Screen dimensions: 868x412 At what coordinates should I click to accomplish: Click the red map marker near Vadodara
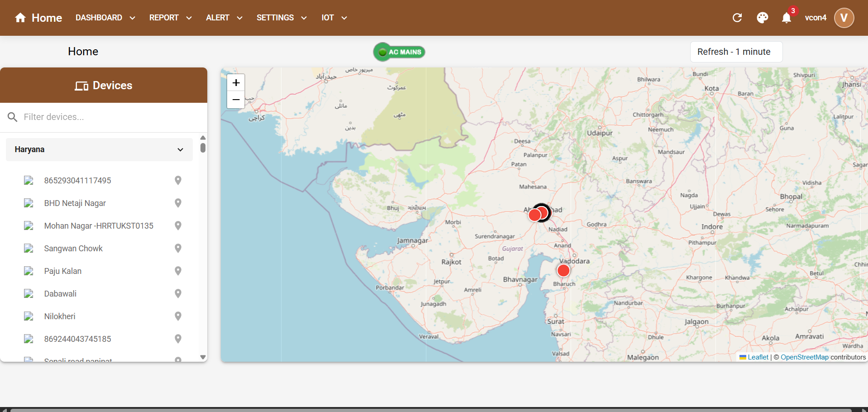[x=563, y=271]
